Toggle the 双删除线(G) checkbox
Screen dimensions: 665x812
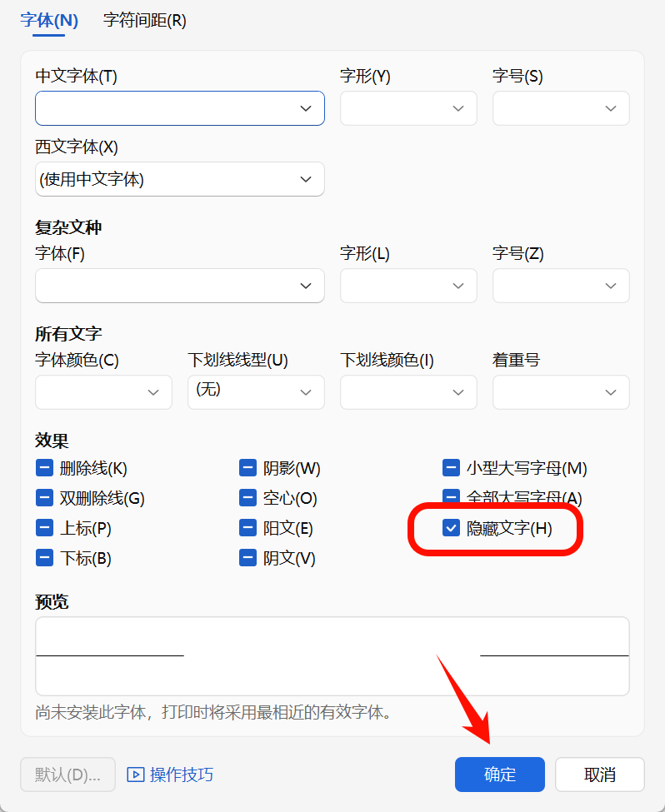coord(44,498)
